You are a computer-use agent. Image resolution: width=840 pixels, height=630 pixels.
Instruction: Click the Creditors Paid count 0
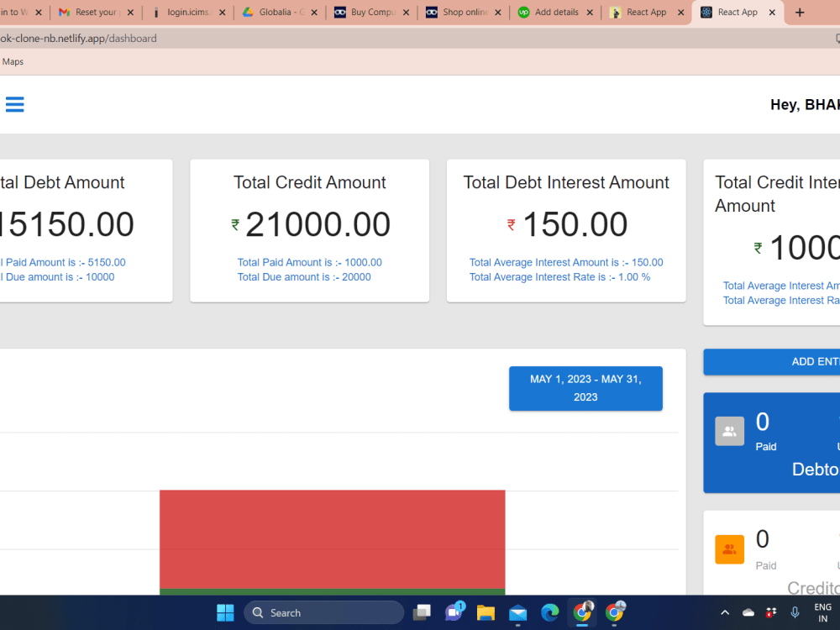click(x=763, y=539)
